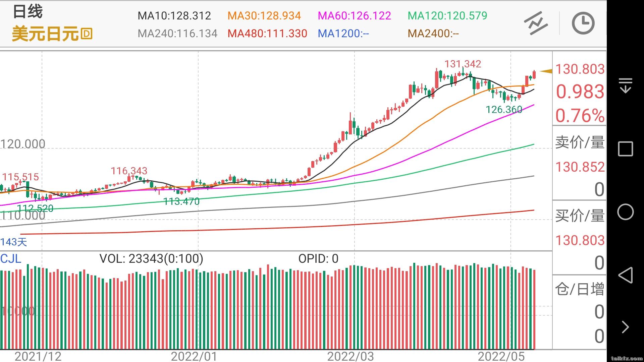The width and height of the screenshot is (644, 362).
Task: Click the 2022/03 date axis label
Action: click(351, 356)
